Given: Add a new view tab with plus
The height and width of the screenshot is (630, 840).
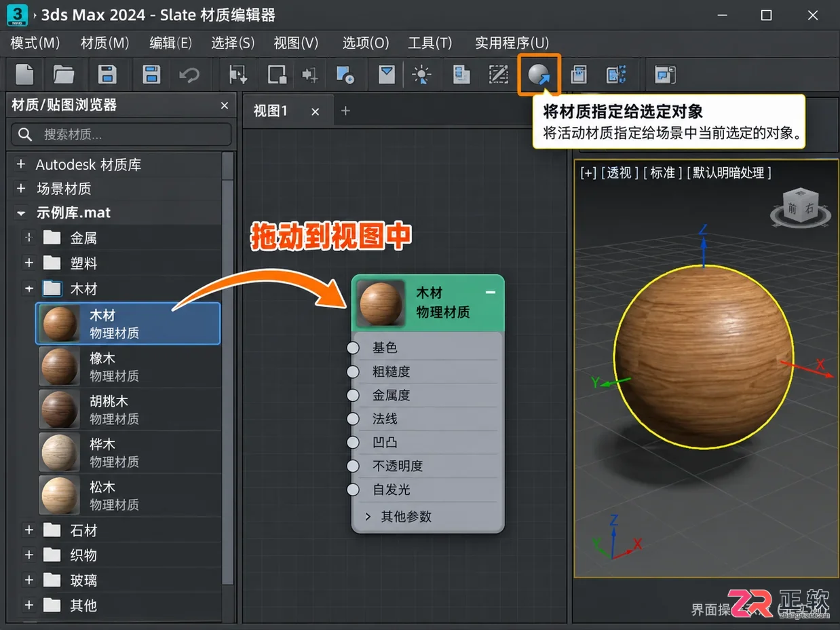Looking at the screenshot, I should (x=345, y=111).
